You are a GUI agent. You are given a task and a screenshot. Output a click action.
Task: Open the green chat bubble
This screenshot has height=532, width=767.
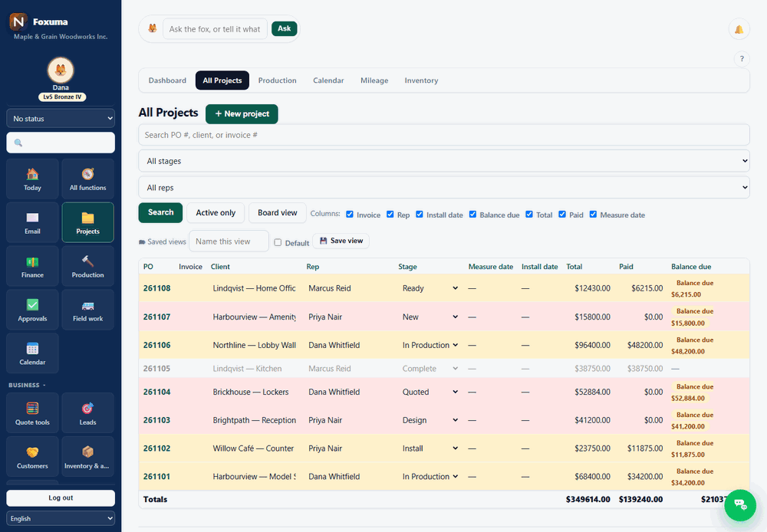740,505
